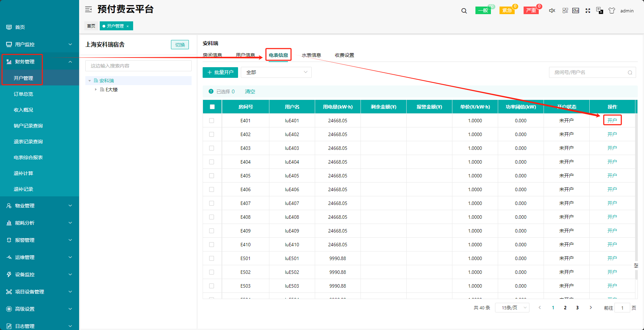The width and height of the screenshot is (644, 330).
Task: Check the checkbox for room E401
Action: pyautogui.click(x=212, y=121)
